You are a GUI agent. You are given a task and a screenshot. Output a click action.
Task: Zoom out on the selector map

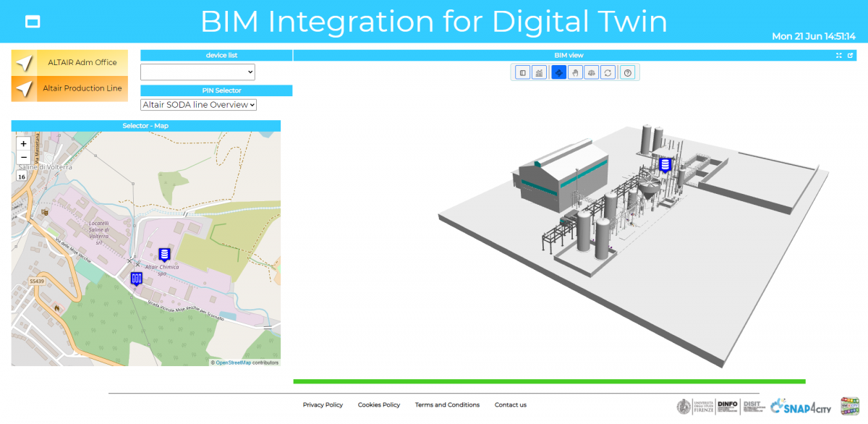(x=23, y=157)
